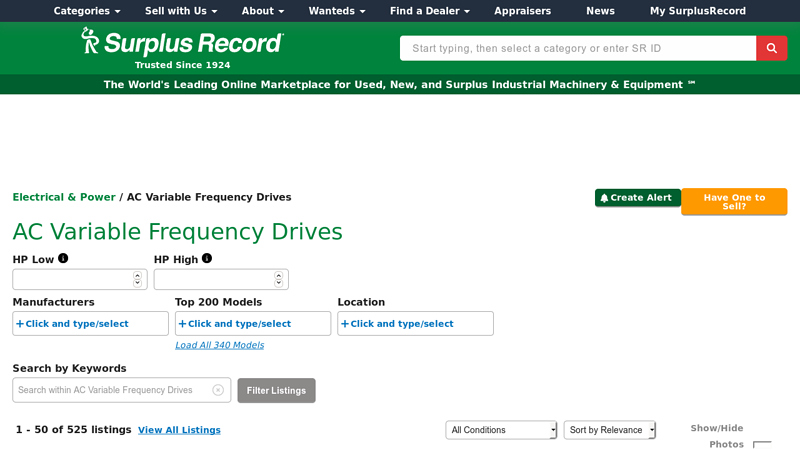Image resolution: width=800 pixels, height=450 pixels.
Task: Open the All Conditions dropdown
Action: tap(501, 430)
